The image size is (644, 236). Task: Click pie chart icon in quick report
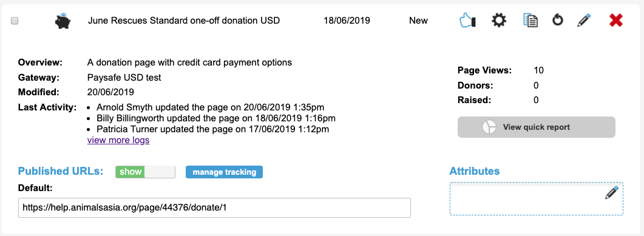tap(489, 127)
